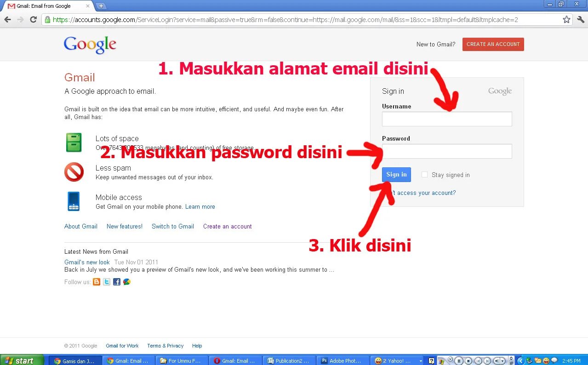Open the Facebook follow icon
Viewport: 588px width, 365px height.
117,282
